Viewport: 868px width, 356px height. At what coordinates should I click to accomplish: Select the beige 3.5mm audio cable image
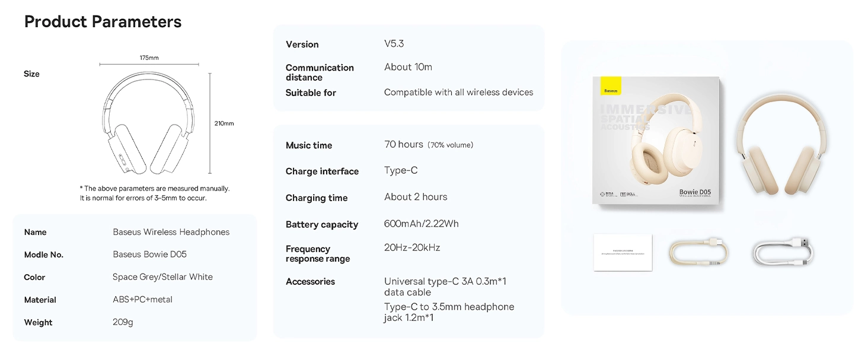[699, 252]
